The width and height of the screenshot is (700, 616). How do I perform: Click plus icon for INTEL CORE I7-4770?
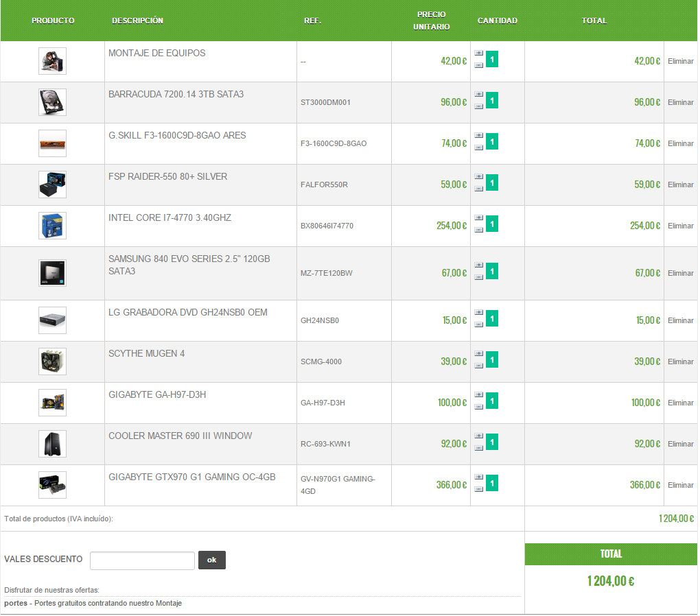coord(478,217)
